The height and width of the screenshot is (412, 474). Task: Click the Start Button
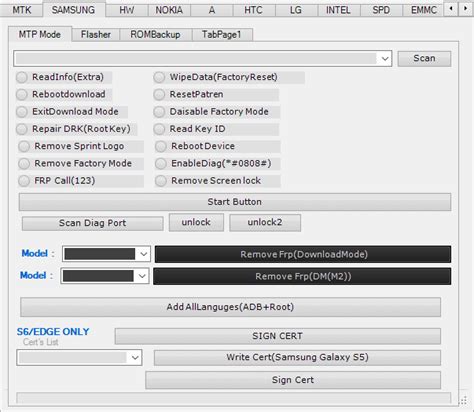tap(235, 202)
